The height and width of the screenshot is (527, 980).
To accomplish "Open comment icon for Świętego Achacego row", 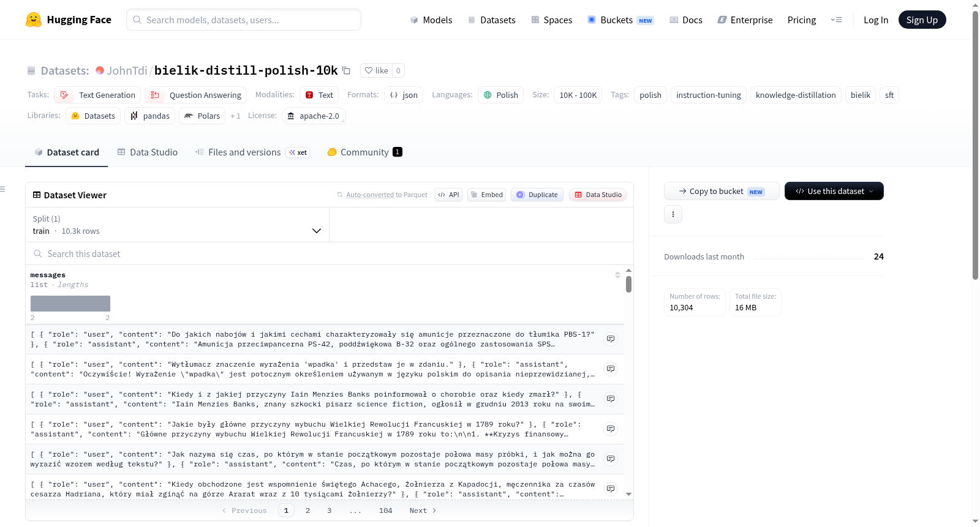I will [611, 488].
